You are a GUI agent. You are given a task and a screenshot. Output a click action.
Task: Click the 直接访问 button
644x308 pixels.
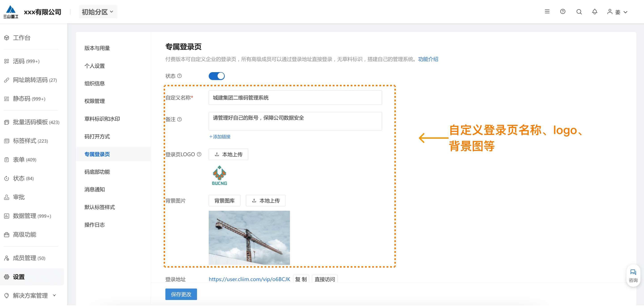325,279
